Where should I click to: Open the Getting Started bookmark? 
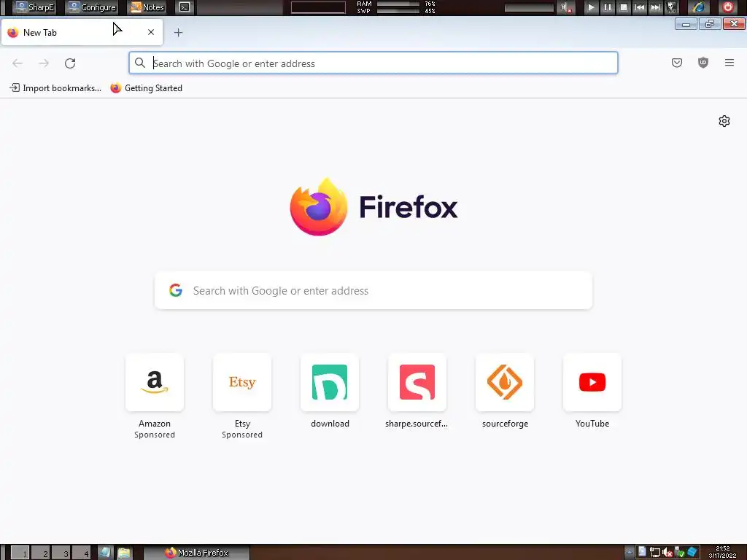coord(146,88)
